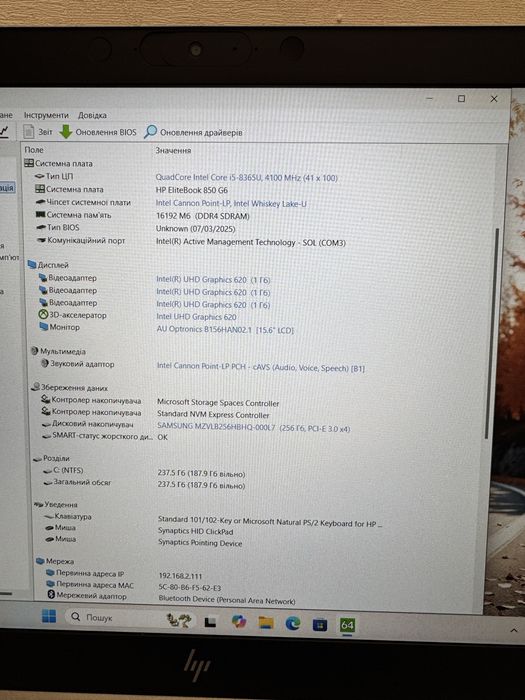This screenshot has width=525, height=700.
Task: Open the Intel Cannon Point-LP, Whiskey Lake-U link
Action: click(231, 204)
